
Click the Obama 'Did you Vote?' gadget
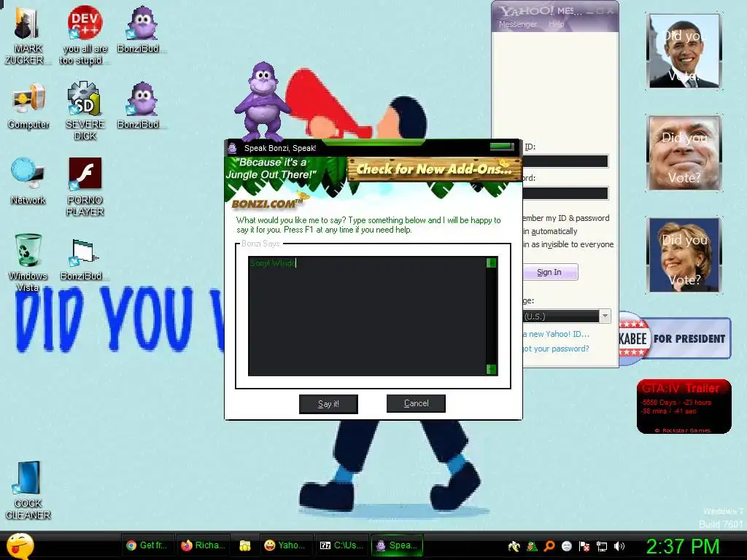click(x=684, y=51)
